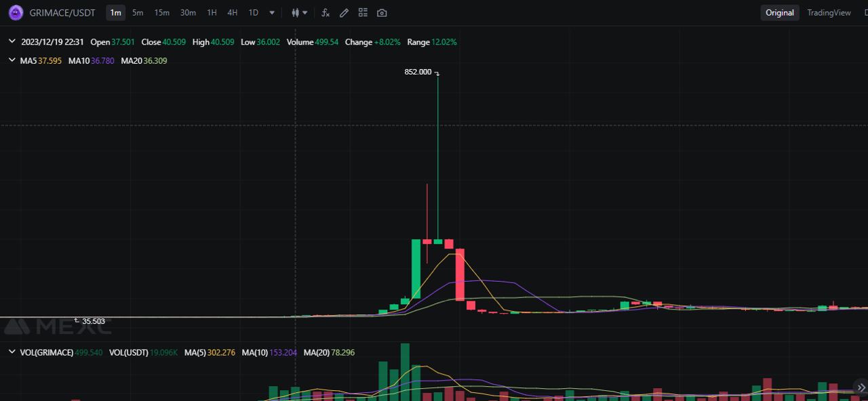This screenshot has width=868, height=401.
Task: Click the MA10 36.780 indicator label
Action: 92,61
